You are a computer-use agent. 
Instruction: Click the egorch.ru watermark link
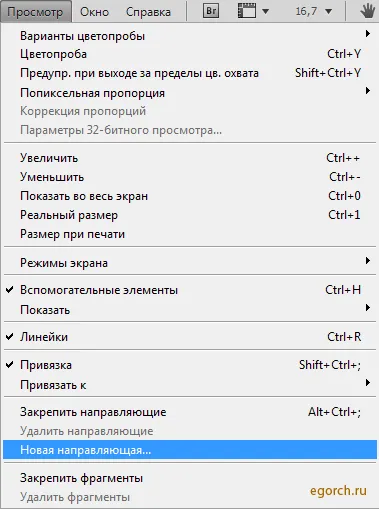coord(338,491)
